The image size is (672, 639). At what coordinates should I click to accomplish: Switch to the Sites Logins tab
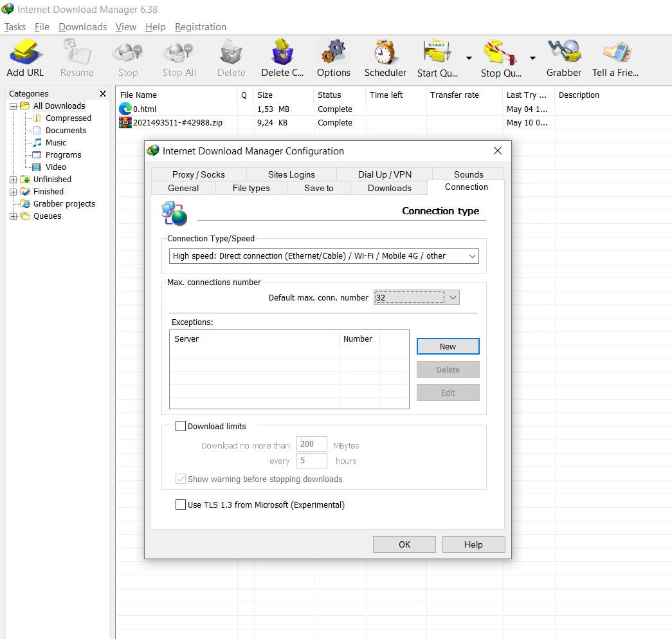coord(291,174)
